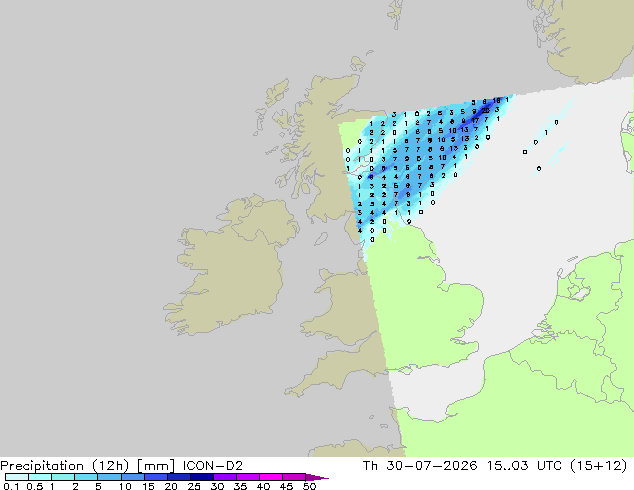Click the 40–45 mm magenta legend swatch
The height and width of the screenshot is (490, 634).
[x=271, y=477]
